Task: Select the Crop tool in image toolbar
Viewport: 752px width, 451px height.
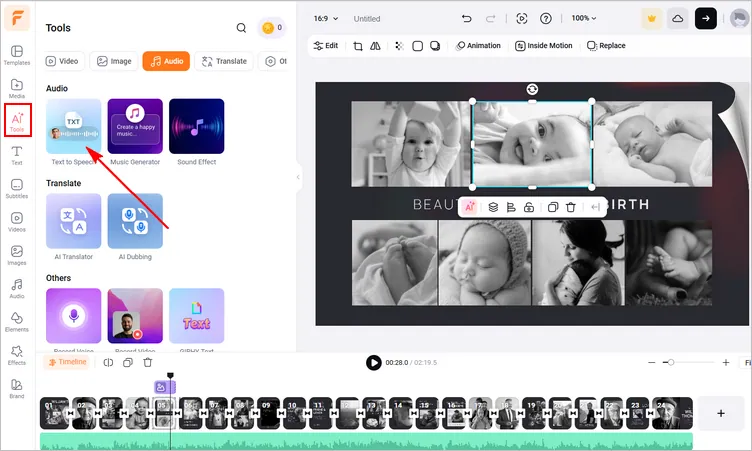Action: [x=358, y=46]
